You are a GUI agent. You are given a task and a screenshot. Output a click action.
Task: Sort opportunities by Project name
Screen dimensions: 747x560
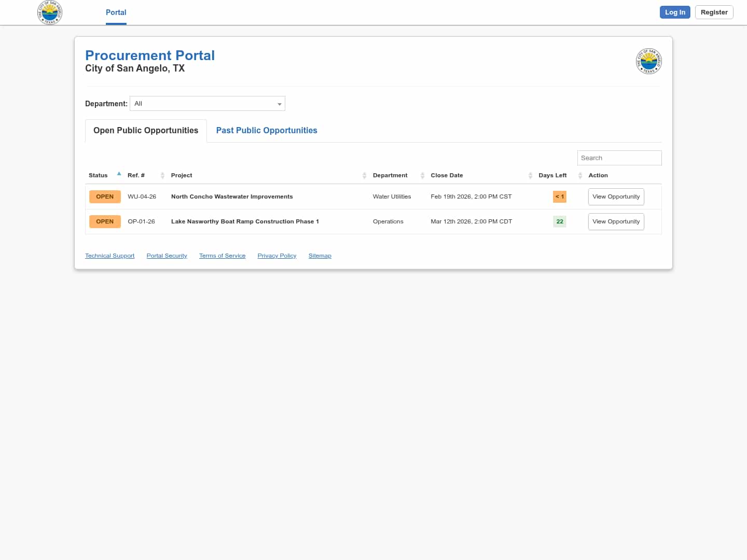coord(364,175)
